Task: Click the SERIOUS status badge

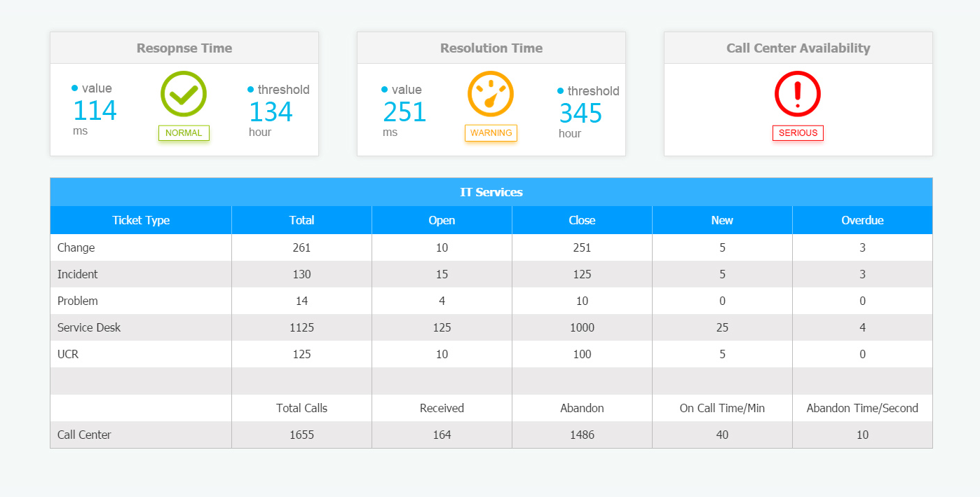Action: pyautogui.click(x=798, y=133)
